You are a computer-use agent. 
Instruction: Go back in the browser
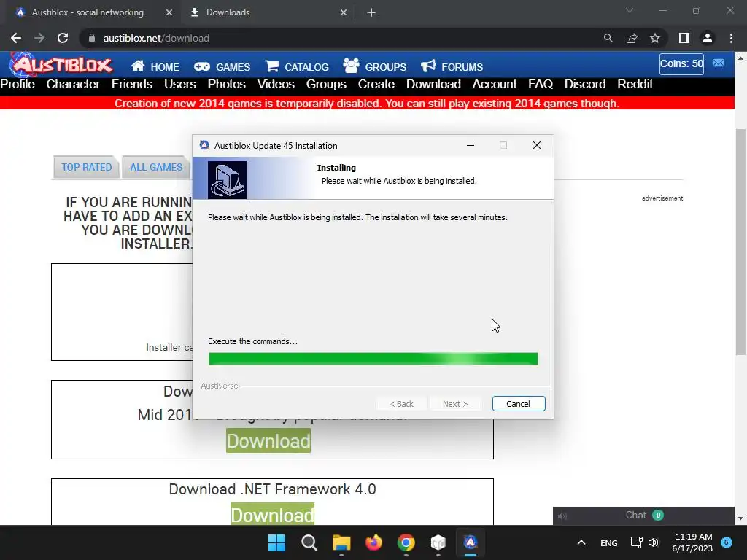coord(16,38)
